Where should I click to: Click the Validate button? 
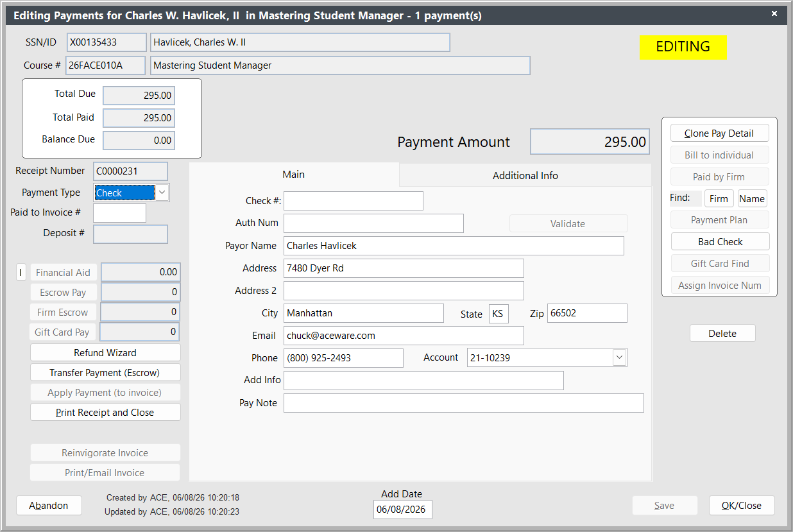568,224
